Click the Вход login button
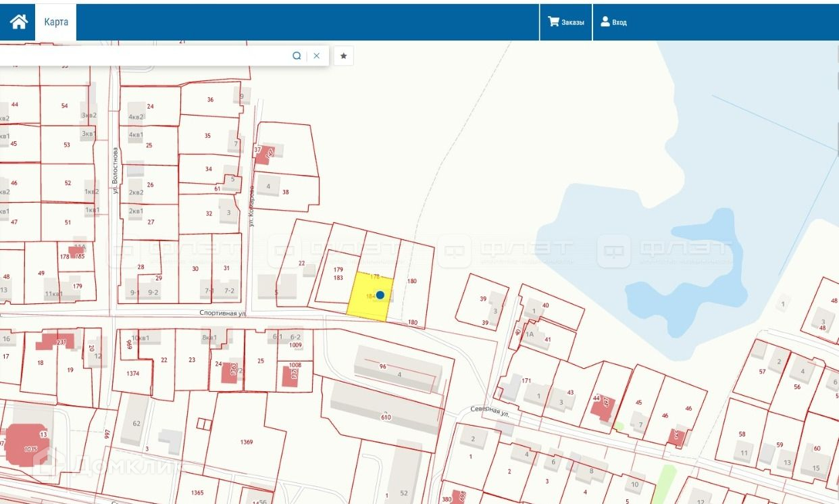Screen dimensions: 839x504 coord(613,22)
